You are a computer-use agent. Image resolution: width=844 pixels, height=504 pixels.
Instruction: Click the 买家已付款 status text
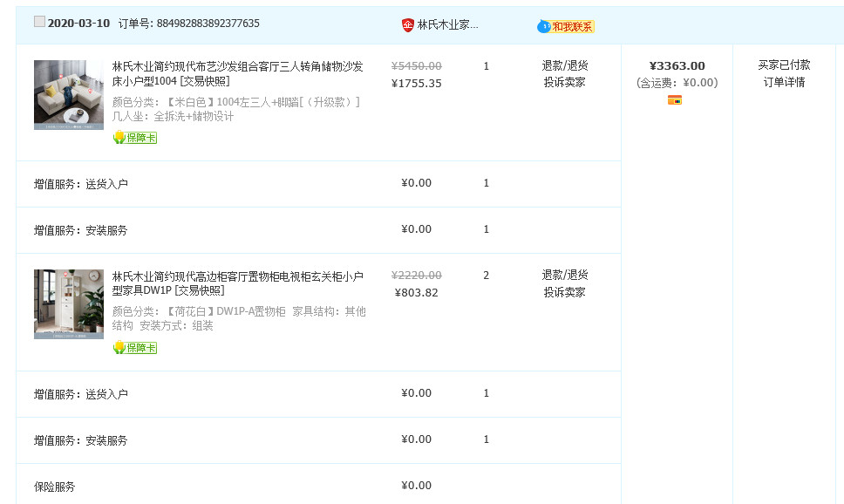click(x=784, y=65)
